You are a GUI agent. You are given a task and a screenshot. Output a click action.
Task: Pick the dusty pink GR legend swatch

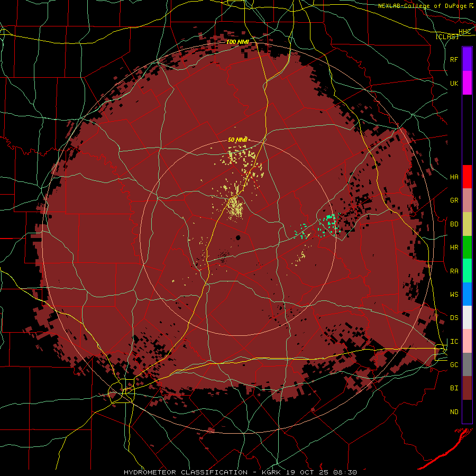(467, 200)
